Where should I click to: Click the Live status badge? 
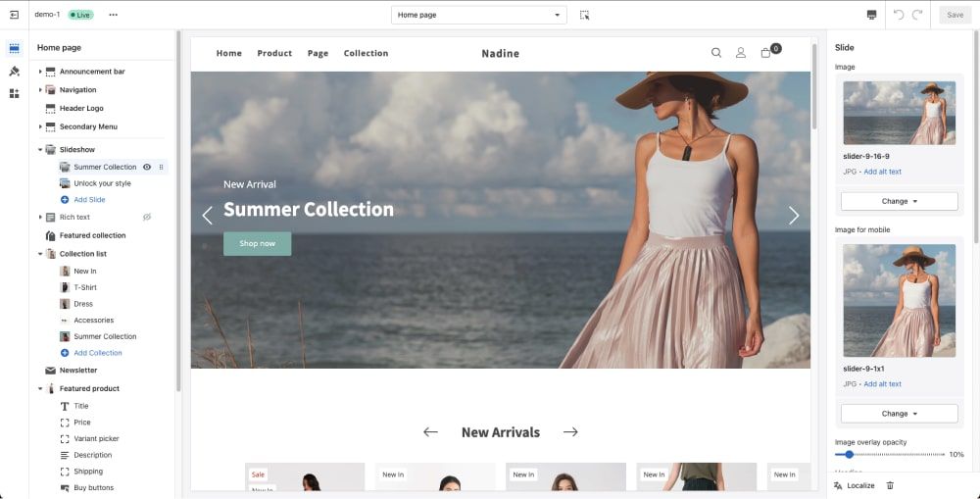point(80,15)
